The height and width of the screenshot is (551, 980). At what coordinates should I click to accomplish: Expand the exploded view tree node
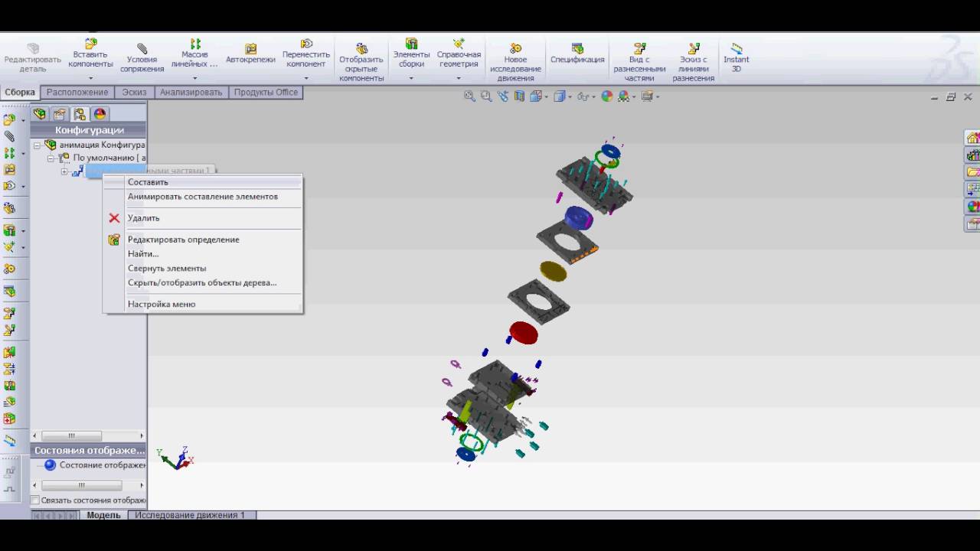click(x=64, y=171)
